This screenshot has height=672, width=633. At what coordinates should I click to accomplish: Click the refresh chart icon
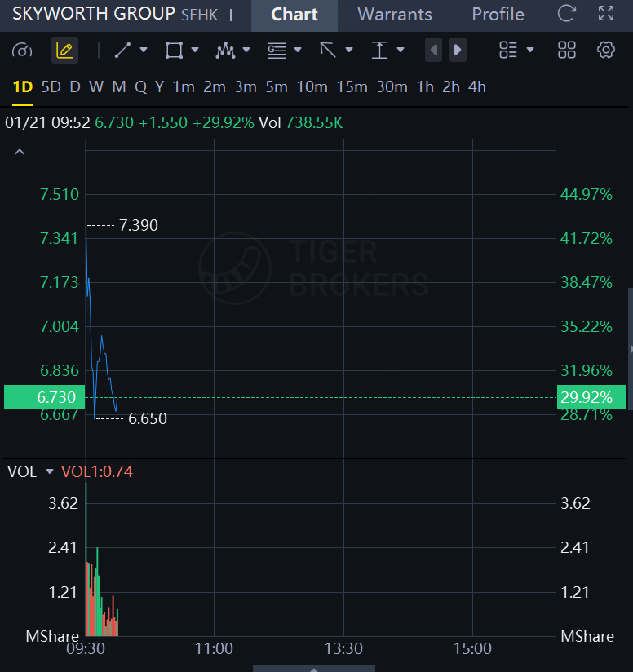pyautogui.click(x=567, y=14)
